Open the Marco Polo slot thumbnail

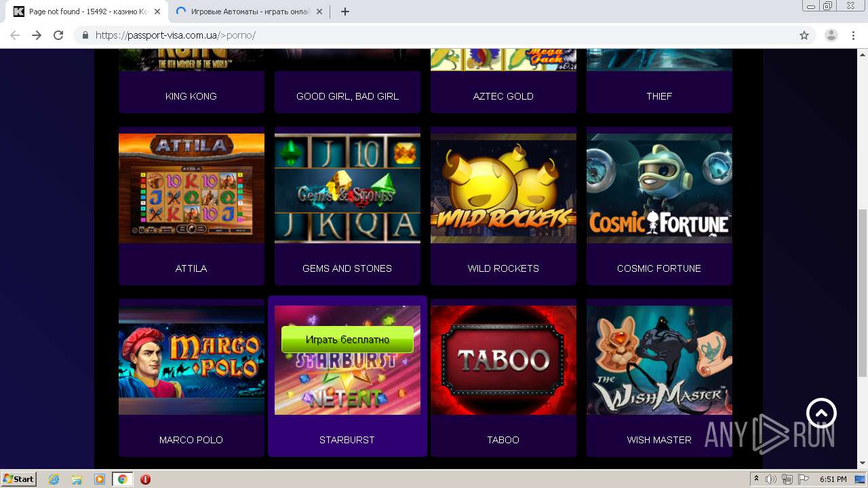(191, 360)
